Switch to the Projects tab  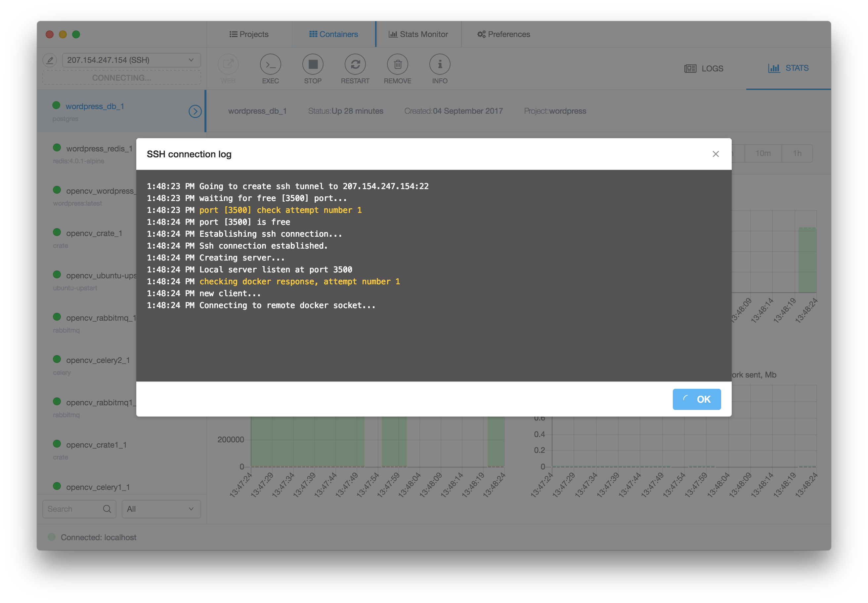(x=249, y=34)
